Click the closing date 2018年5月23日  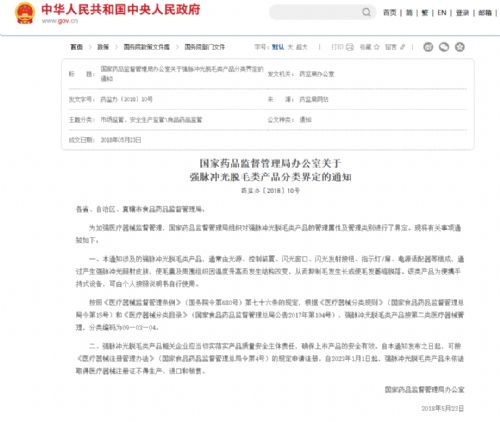tap(443, 408)
